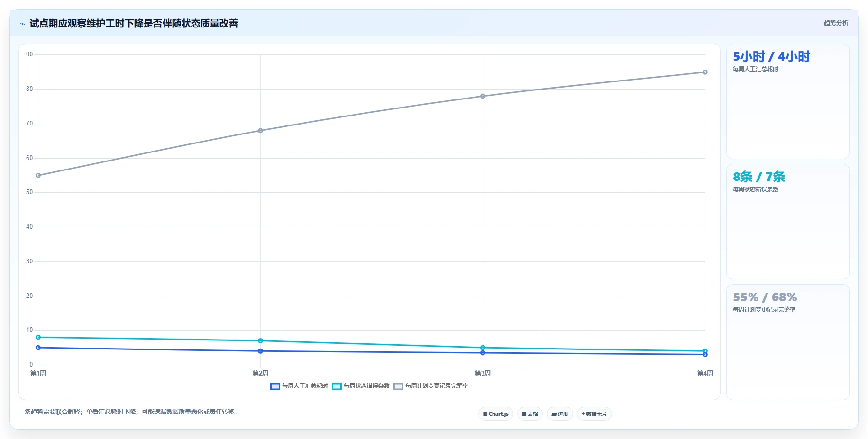868x439 pixels.
Task: Click the 每周计划变更记录完整率 card caption
Action: coord(764,310)
